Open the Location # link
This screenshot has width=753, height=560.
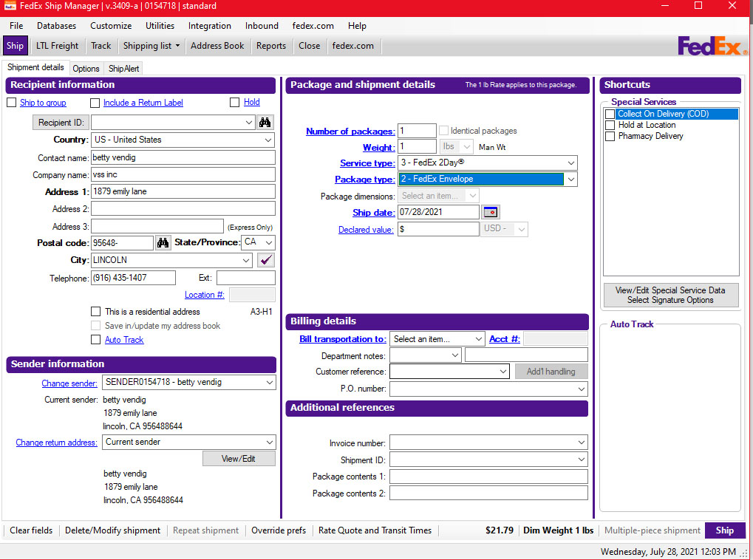pyautogui.click(x=204, y=295)
